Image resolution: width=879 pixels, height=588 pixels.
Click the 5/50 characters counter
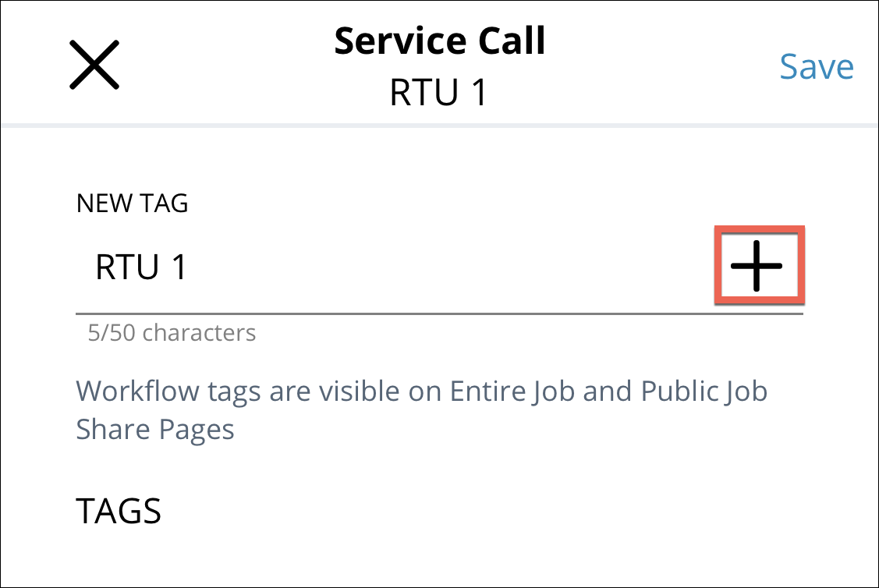tap(172, 334)
